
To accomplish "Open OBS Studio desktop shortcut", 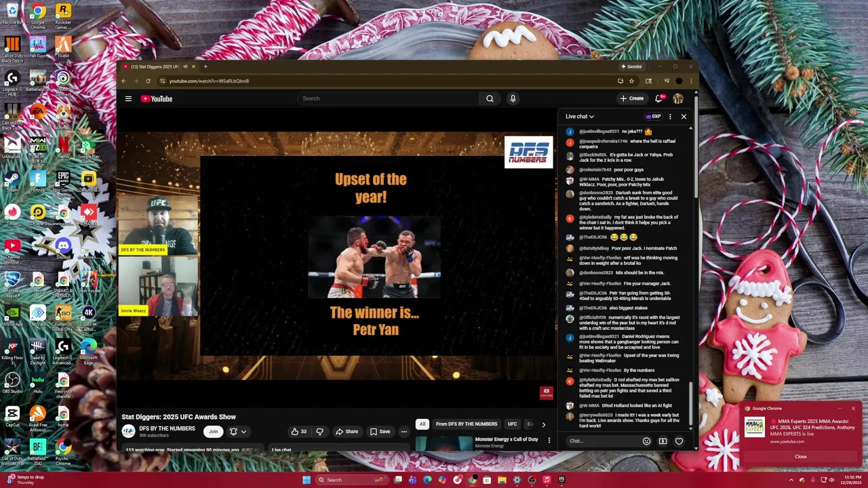I will point(12,382).
